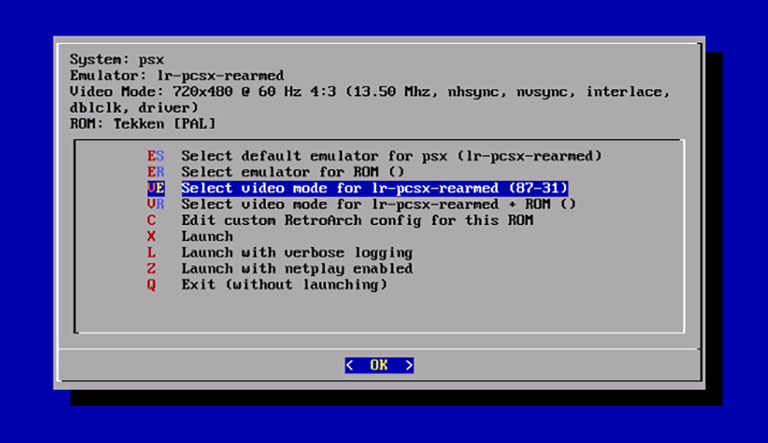Click the Emulator: lr-pcsx-rearmed line
The width and height of the screenshot is (768, 443).
(x=177, y=76)
